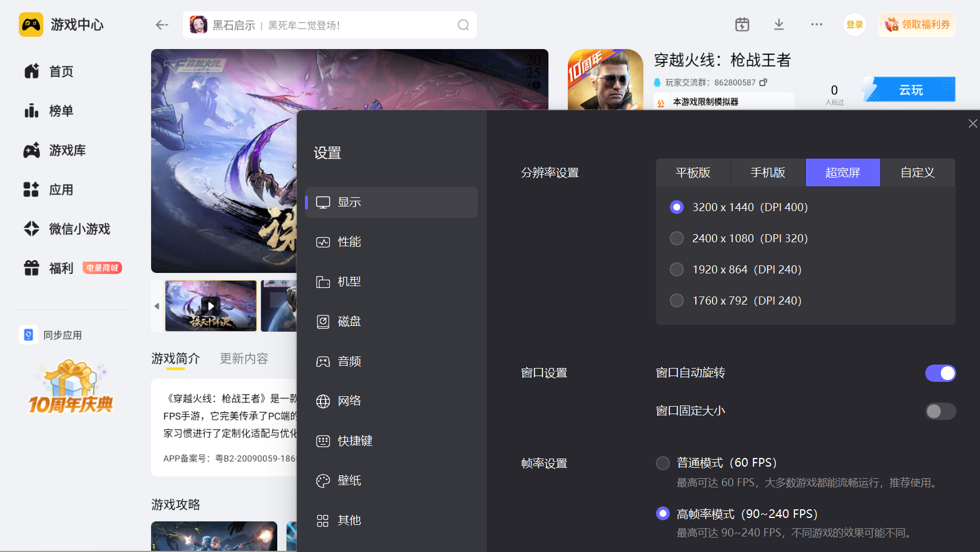Viewport: 980px width, 552px height.
Task: Click the 登录 login button
Action: [854, 24]
